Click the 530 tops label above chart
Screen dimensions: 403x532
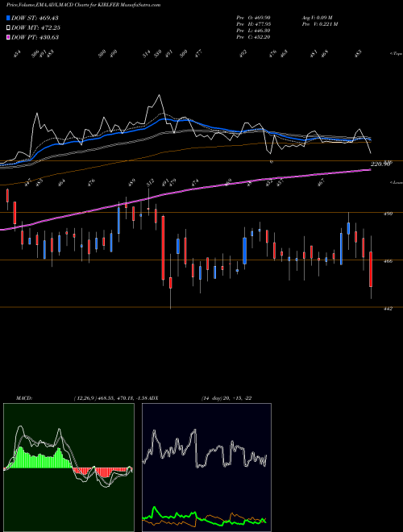(158, 54)
